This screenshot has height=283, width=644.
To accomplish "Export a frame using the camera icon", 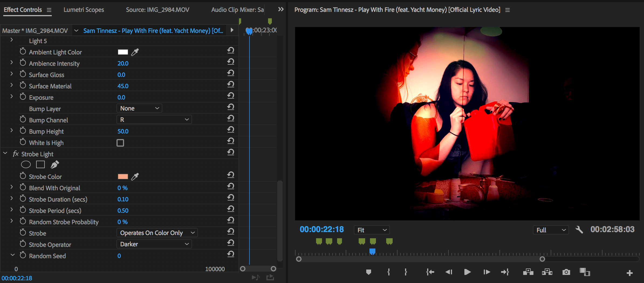I will pyautogui.click(x=566, y=272).
